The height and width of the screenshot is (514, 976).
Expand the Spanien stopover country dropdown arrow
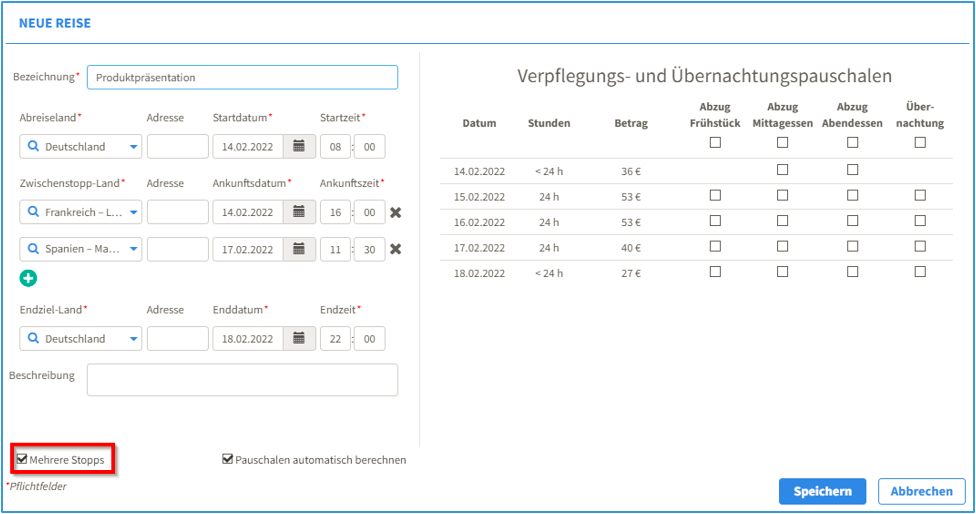pos(133,250)
